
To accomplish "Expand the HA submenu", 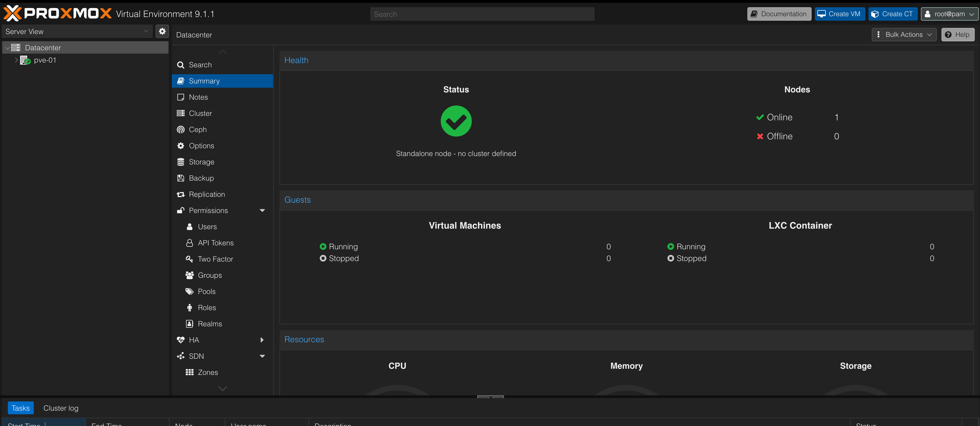I will coord(262,340).
